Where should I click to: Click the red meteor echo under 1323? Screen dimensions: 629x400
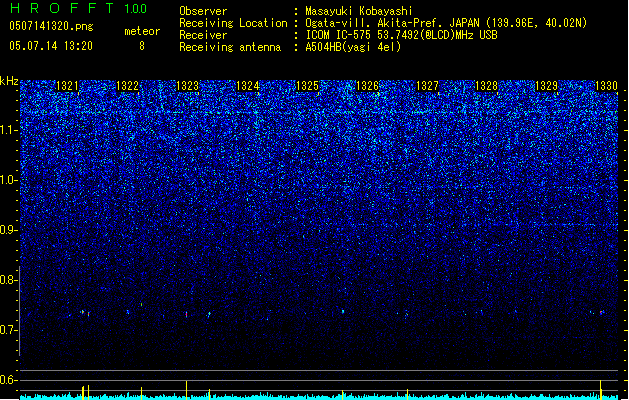[187, 314]
